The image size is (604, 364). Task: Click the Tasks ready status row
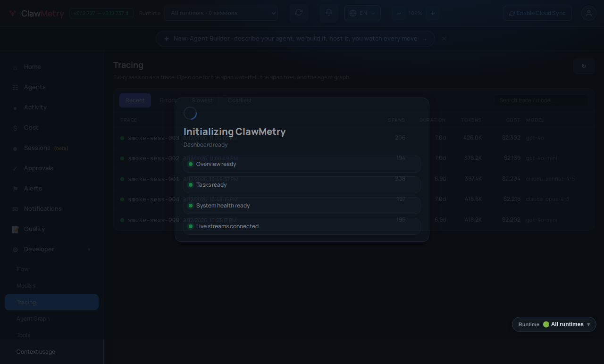click(302, 185)
